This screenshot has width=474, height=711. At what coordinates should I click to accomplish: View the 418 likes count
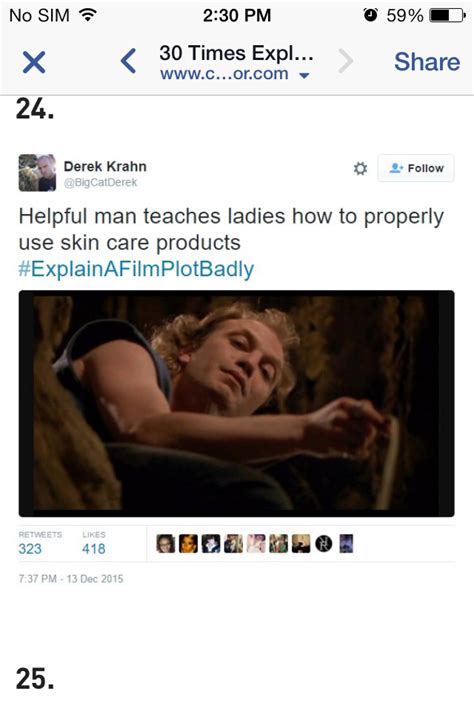coord(94,549)
